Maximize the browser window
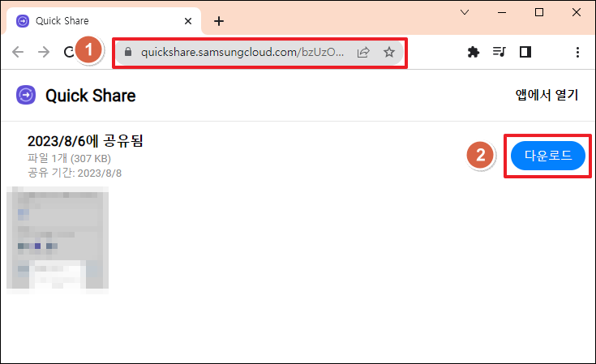Image resolution: width=596 pixels, height=364 pixels. (539, 12)
